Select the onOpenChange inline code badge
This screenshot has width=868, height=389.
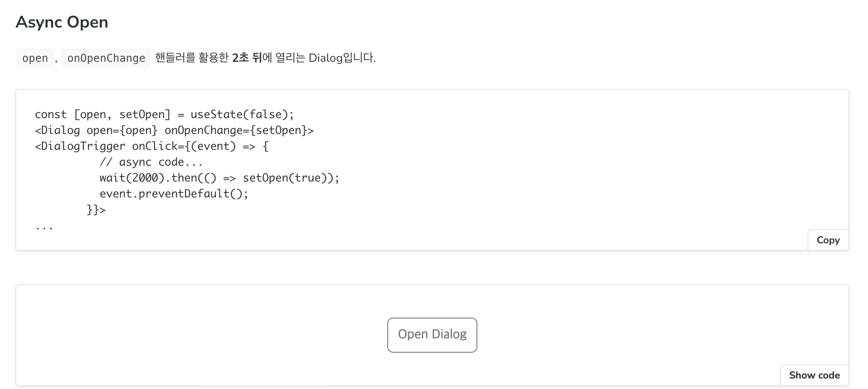[106, 58]
